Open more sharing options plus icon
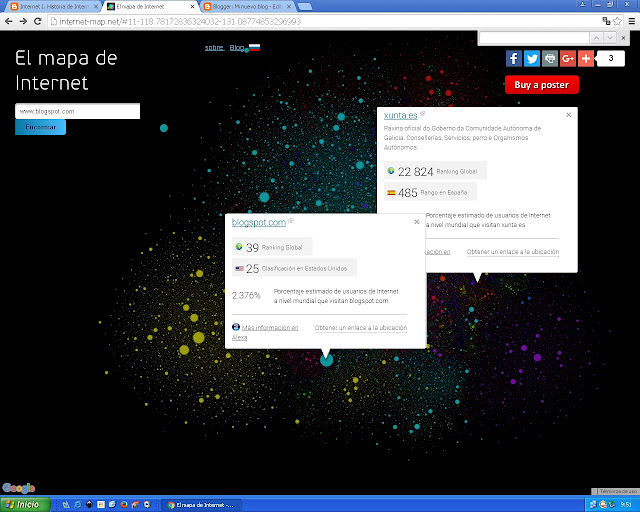Image resolution: width=640 pixels, height=512 pixels. pos(585,58)
